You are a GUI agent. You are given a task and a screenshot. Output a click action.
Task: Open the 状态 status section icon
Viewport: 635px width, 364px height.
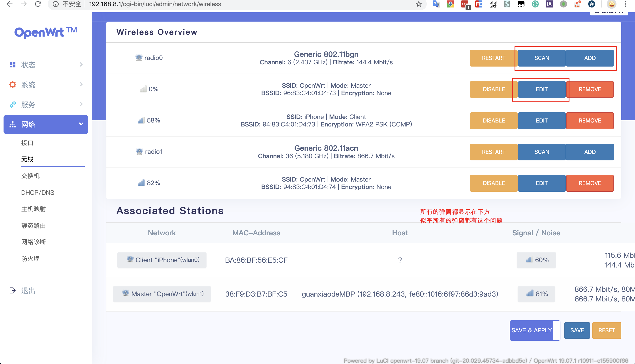pos(13,65)
